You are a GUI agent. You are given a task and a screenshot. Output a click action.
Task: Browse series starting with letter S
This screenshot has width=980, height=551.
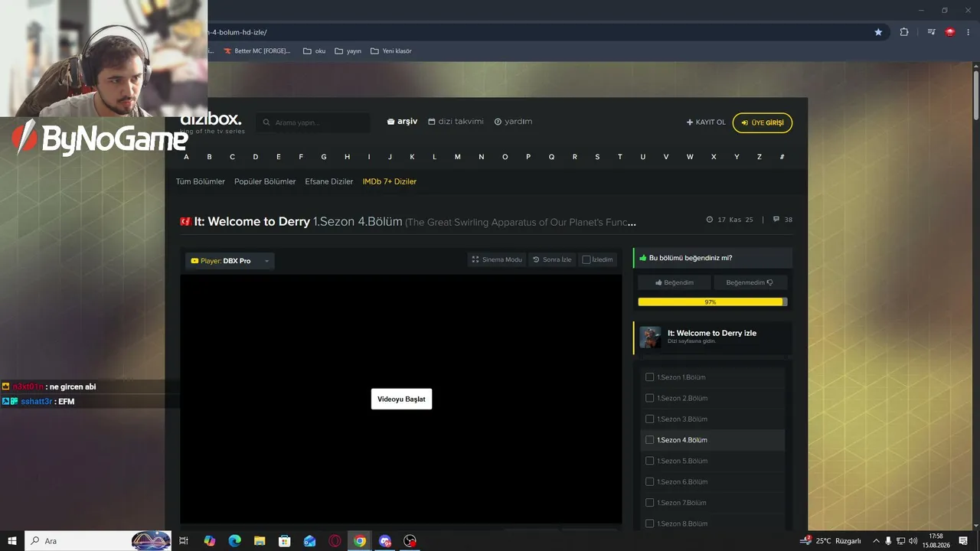tap(597, 157)
